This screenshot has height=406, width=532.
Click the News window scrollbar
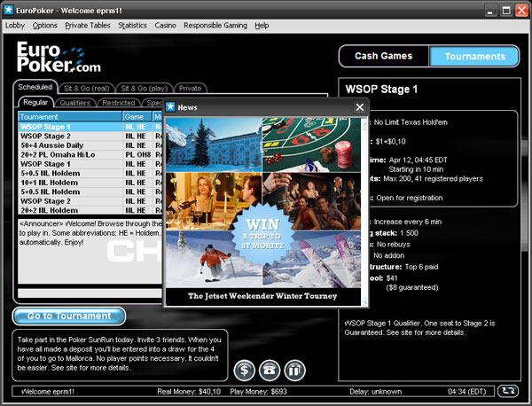pyautogui.click(x=364, y=212)
